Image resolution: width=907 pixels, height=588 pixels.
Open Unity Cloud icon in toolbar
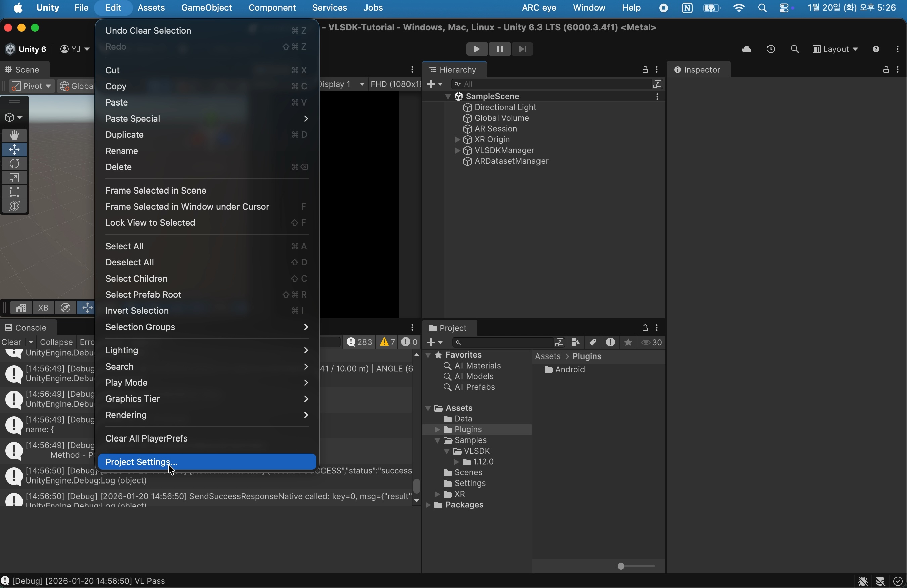point(746,49)
